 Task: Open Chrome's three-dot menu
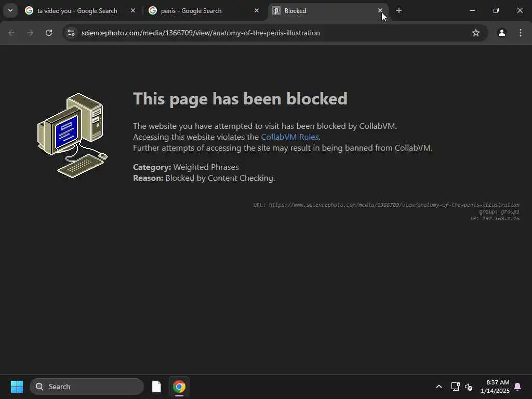tap(521, 33)
